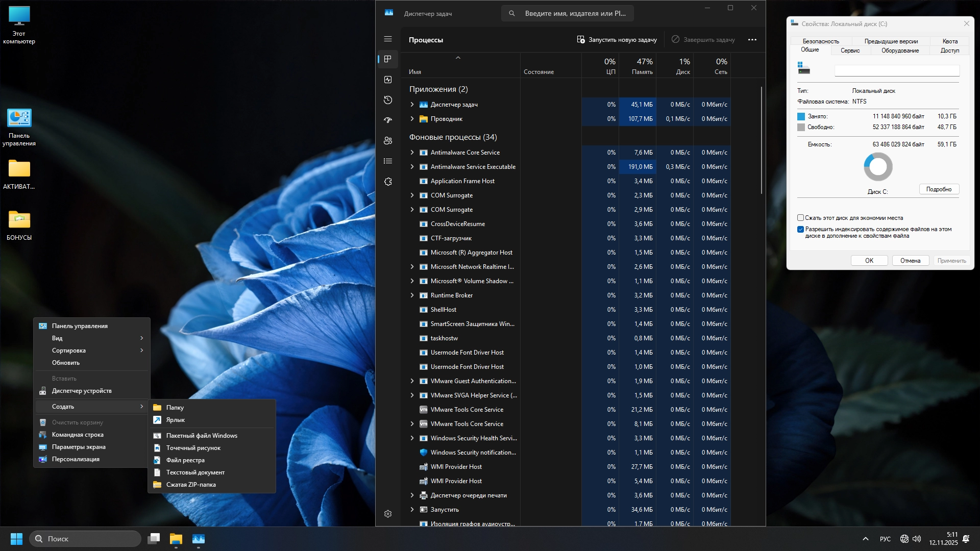Screen dimensions: 980x551
Task: Open App history sidebar icon
Action: tap(388, 100)
